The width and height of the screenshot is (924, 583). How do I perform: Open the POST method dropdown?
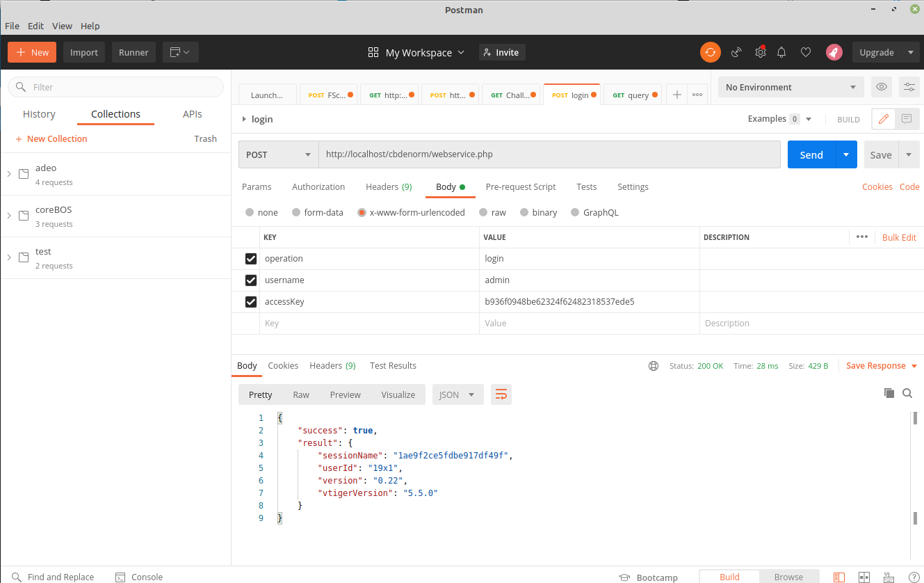click(x=278, y=154)
